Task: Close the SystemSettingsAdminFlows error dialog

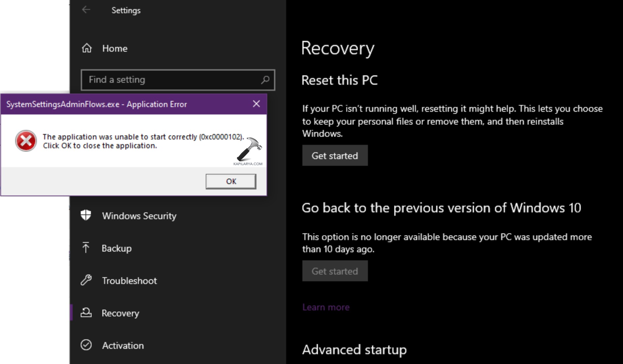Action: (256, 104)
